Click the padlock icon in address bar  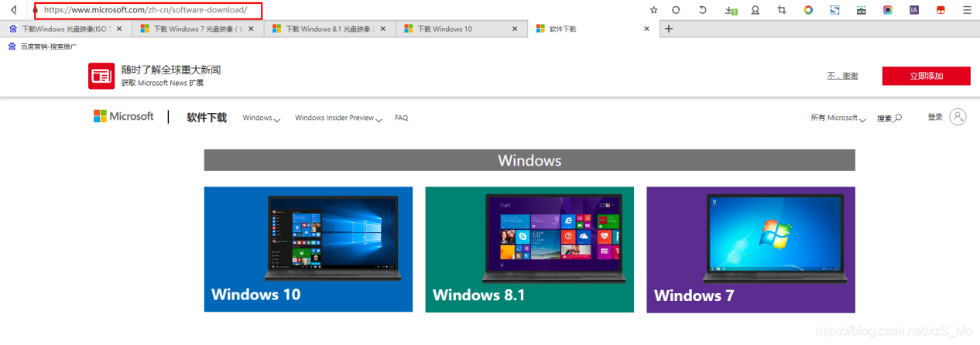(x=36, y=11)
